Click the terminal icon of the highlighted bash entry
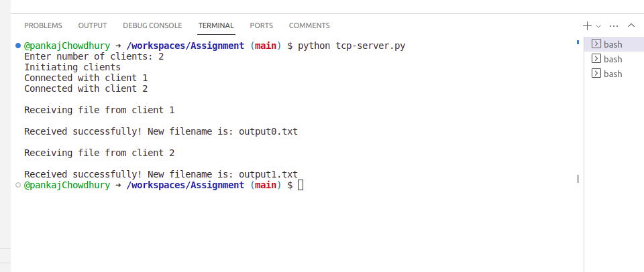The height and width of the screenshot is (272, 644). 595,44
